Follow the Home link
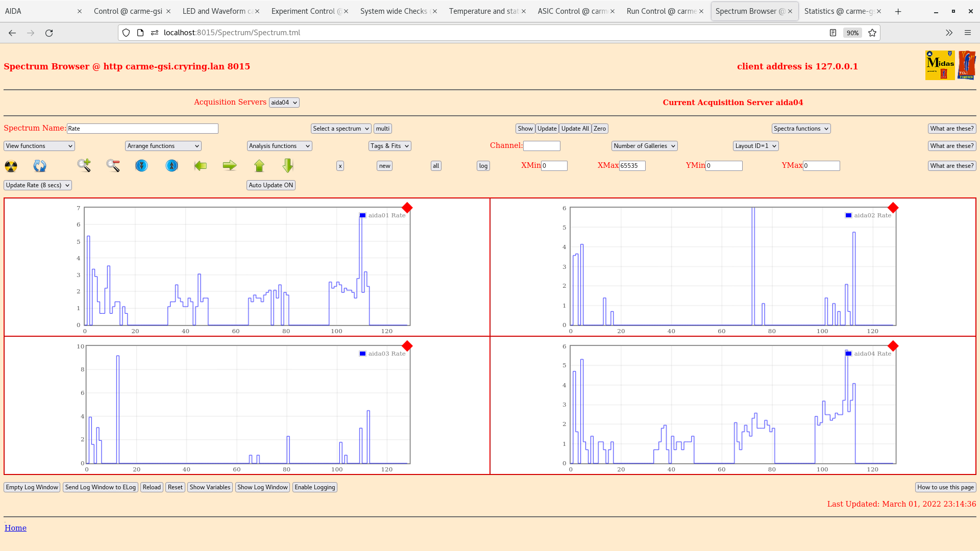The width and height of the screenshot is (980, 551). click(15, 528)
